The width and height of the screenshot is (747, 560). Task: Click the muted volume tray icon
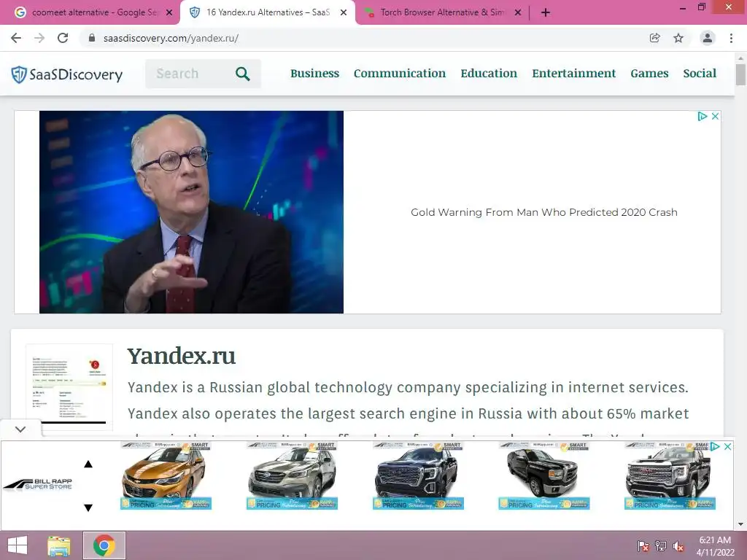pyautogui.click(x=678, y=546)
